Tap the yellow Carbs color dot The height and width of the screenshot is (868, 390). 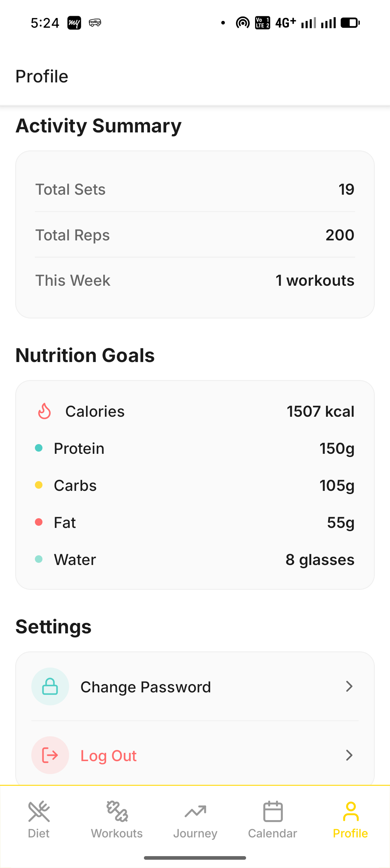pyautogui.click(x=39, y=485)
